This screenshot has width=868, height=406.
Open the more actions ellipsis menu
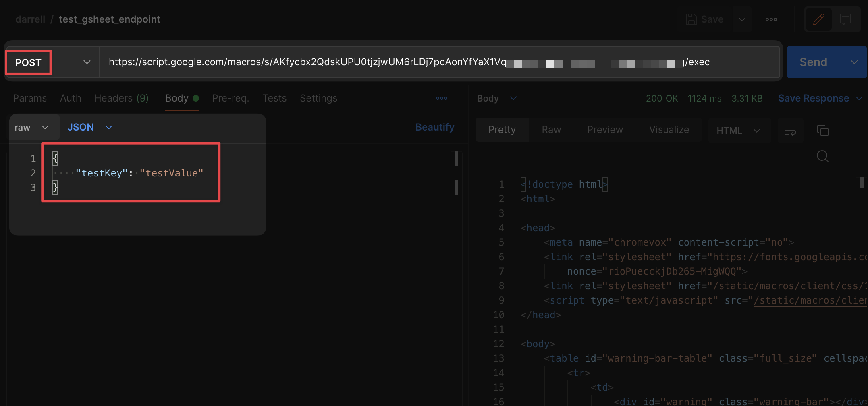click(x=771, y=19)
